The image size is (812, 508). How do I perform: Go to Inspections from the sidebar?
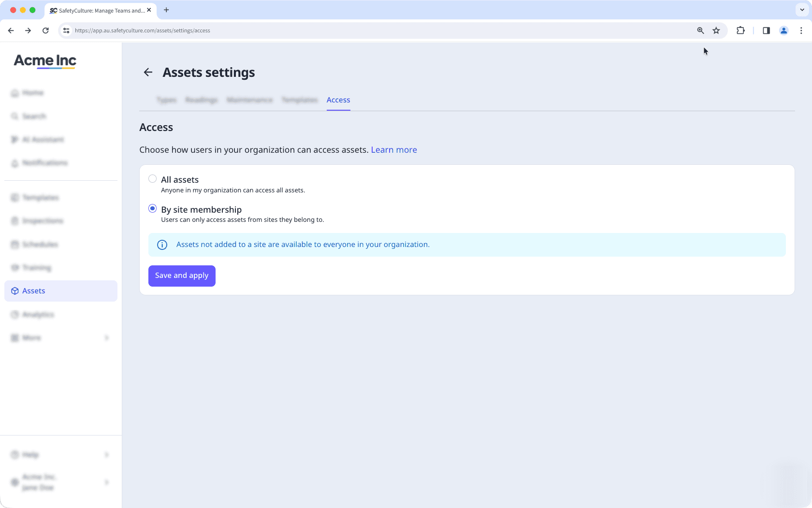(43, 220)
